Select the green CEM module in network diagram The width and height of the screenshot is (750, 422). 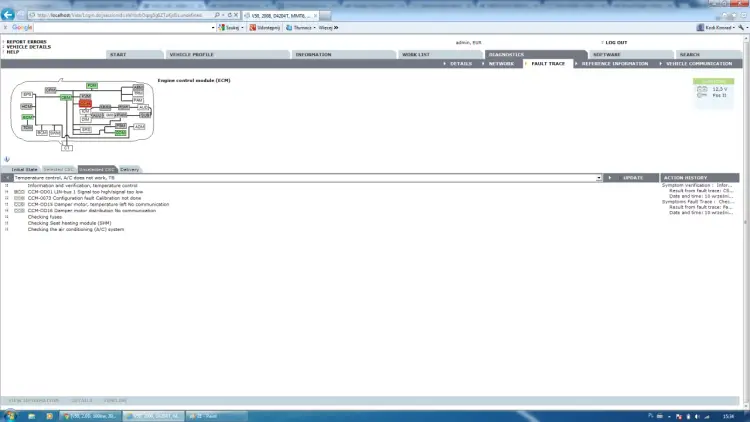click(66, 98)
